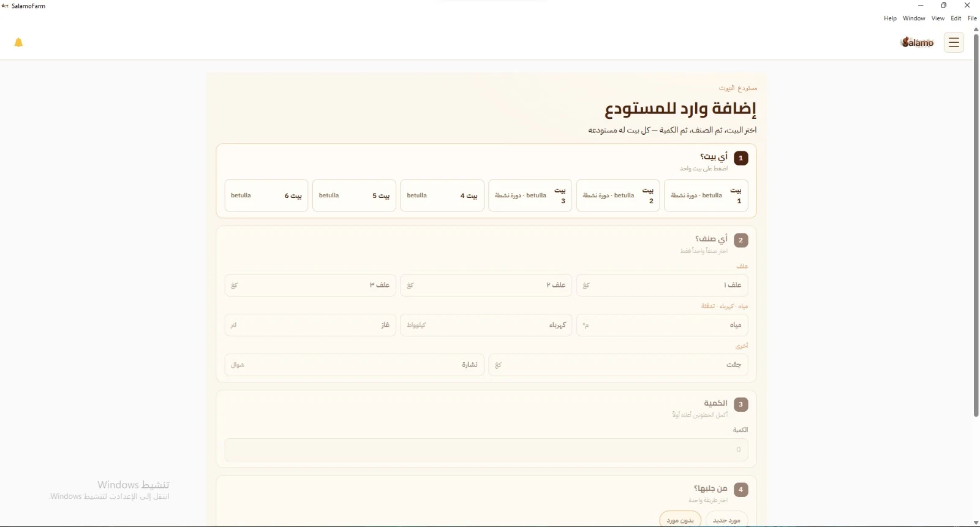Click the مستودع البيوت breadcrumb link
980x527 pixels.
click(738, 88)
